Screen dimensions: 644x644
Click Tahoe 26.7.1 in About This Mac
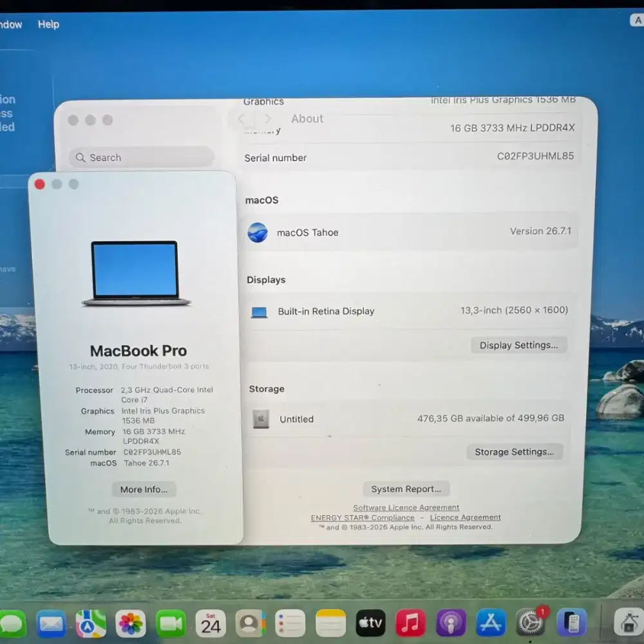147,463
